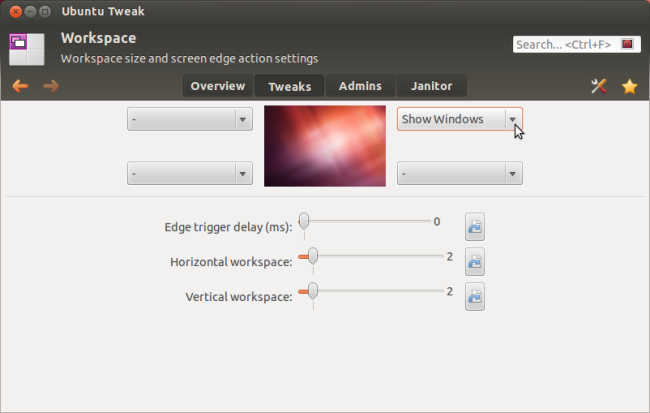Image resolution: width=650 pixels, height=413 pixels.
Task: Open the bottom-right corner action dropdown
Action: [x=460, y=173]
